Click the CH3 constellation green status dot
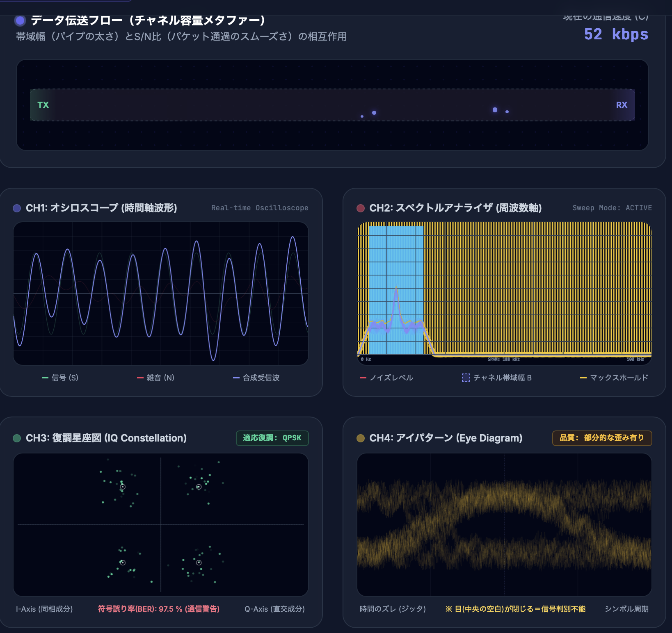 (x=17, y=438)
